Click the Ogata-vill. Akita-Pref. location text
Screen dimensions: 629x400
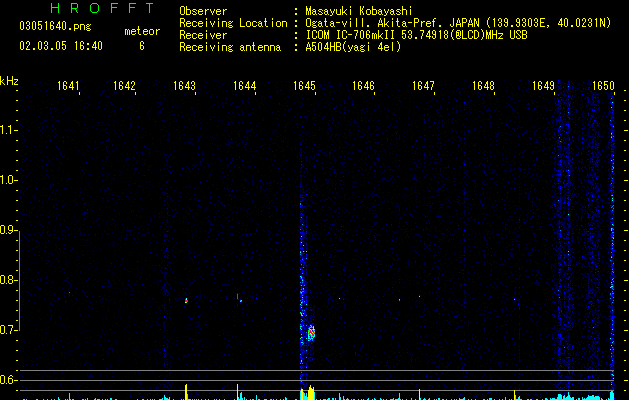[458, 23]
